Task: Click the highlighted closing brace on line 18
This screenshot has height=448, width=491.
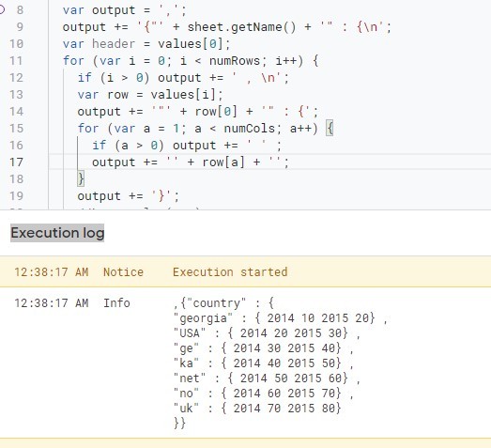Action: click(x=81, y=179)
